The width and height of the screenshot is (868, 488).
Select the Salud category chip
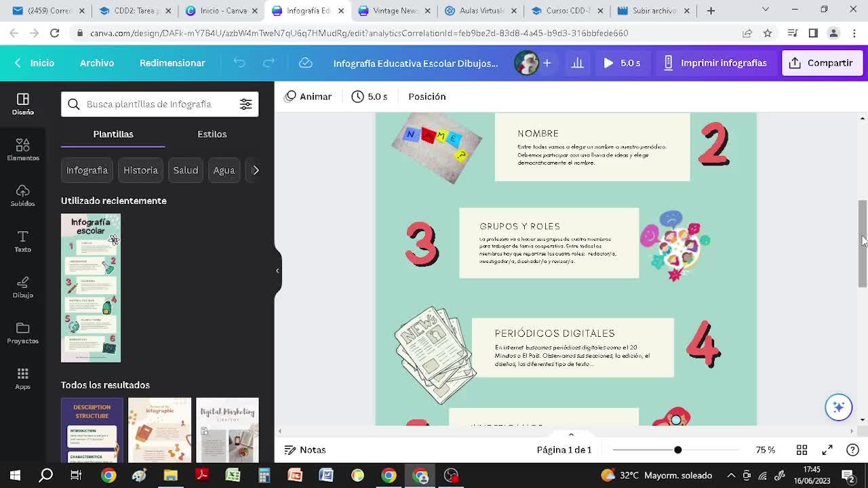point(185,170)
